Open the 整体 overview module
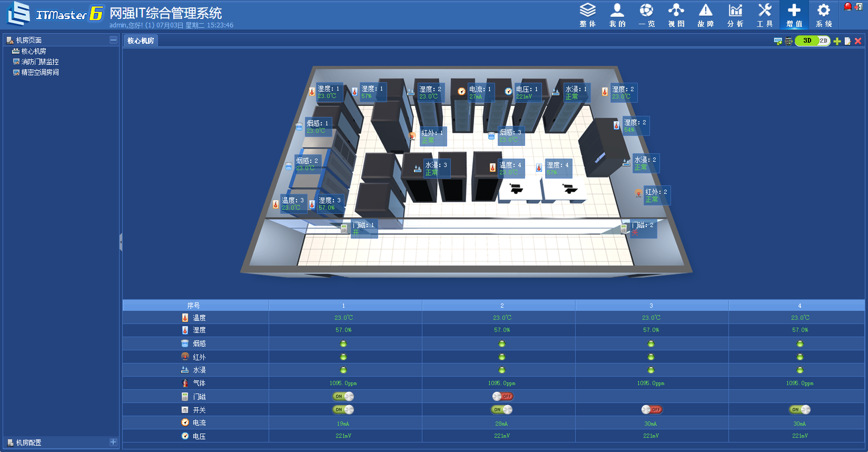Screen dimensions: 868x452 tap(587, 15)
